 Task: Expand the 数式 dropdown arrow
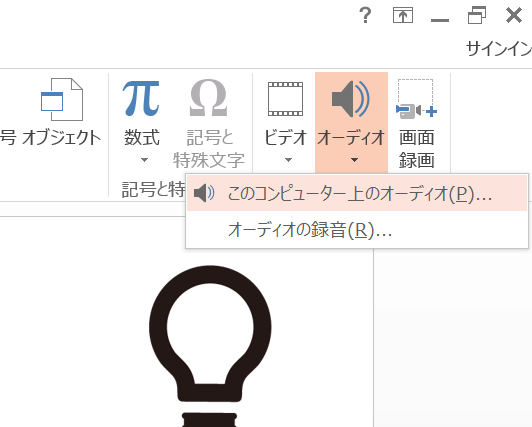tap(145, 160)
